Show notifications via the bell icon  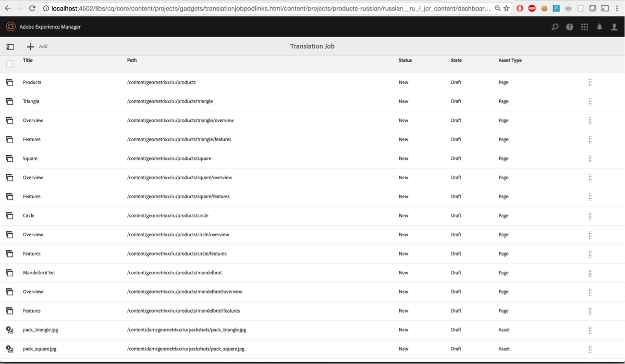(600, 27)
